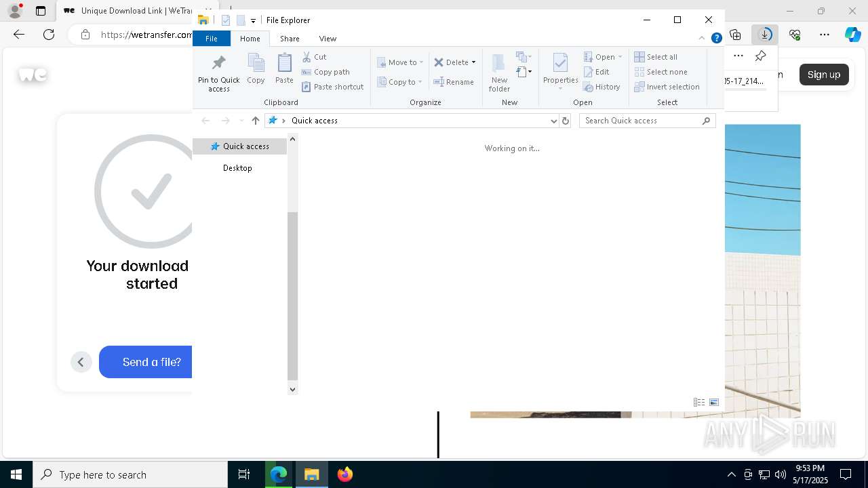Pin to Quick access in File Explorer ribbon

218,73
